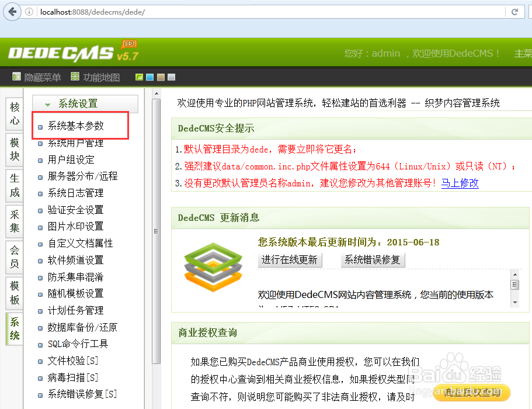Open the 系统 sidebar tab
This screenshot has width=532, height=409.
click(x=15, y=328)
